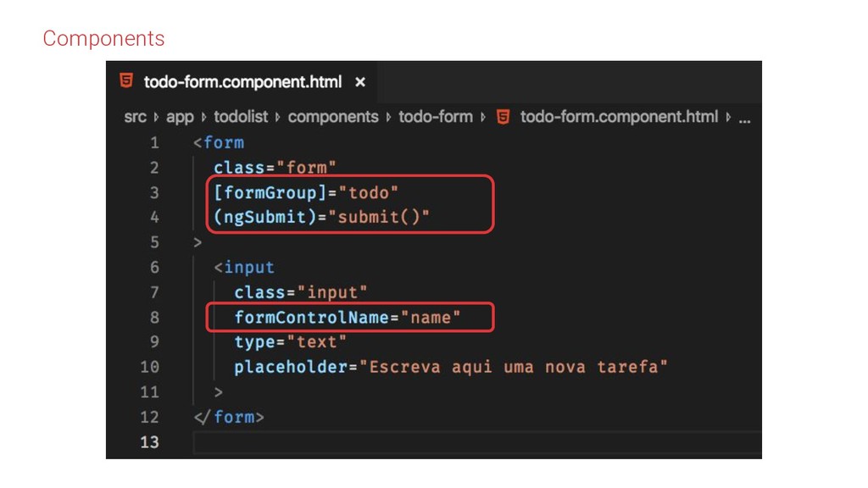Open the 'src' breadcrumb segment
Image resolution: width=868 pixels, height=488 pixels.
coord(135,117)
